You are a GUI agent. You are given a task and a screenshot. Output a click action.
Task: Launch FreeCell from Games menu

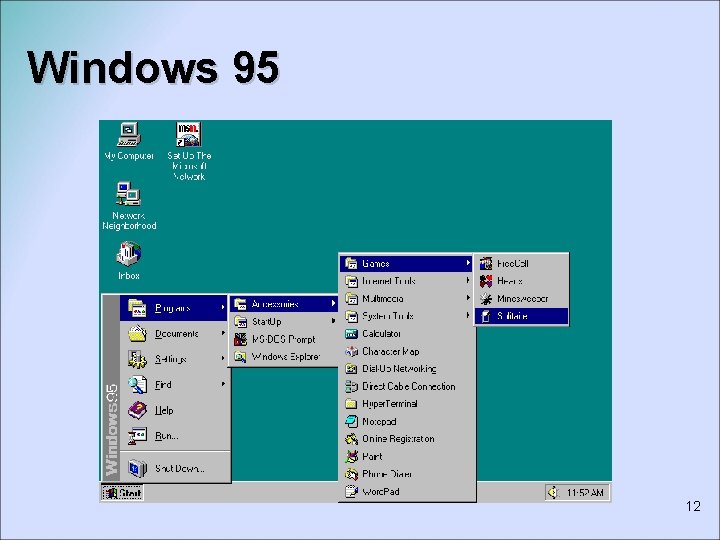pyautogui.click(x=522, y=264)
